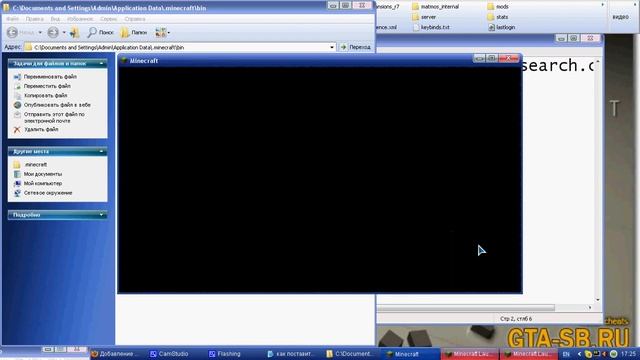Click the folder icon in the address bar
This screenshot has width=640, height=360.
tap(28, 47)
